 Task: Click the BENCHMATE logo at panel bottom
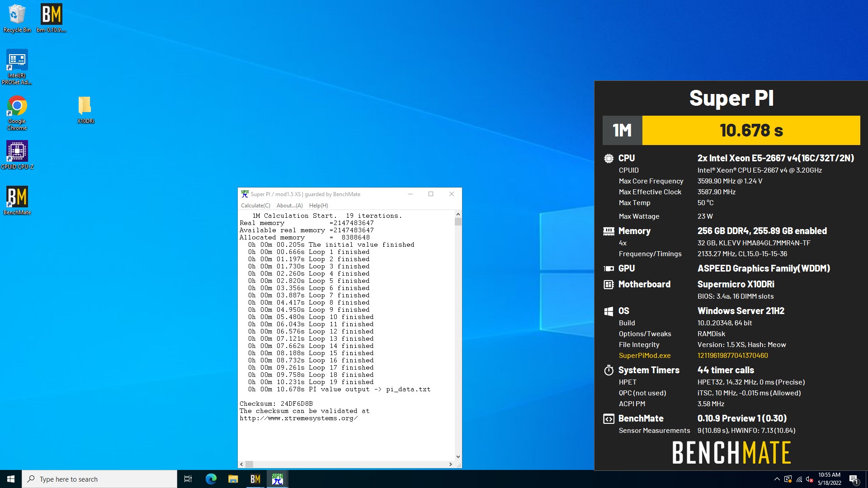click(x=731, y=453)
